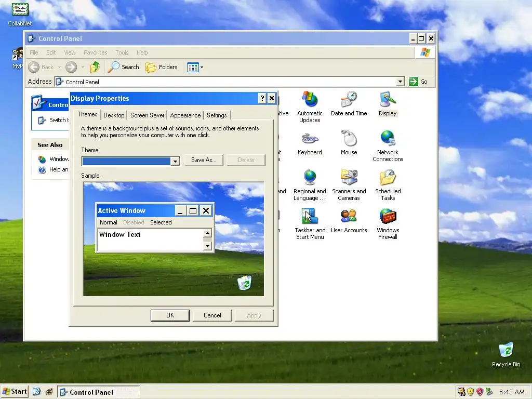Toggle the Folders pane button
This screenshot has height=399, width=532.
162,67
